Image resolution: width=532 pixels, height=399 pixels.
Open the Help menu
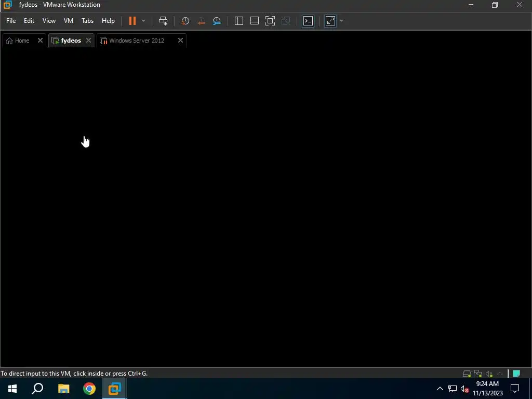[108, 21]
